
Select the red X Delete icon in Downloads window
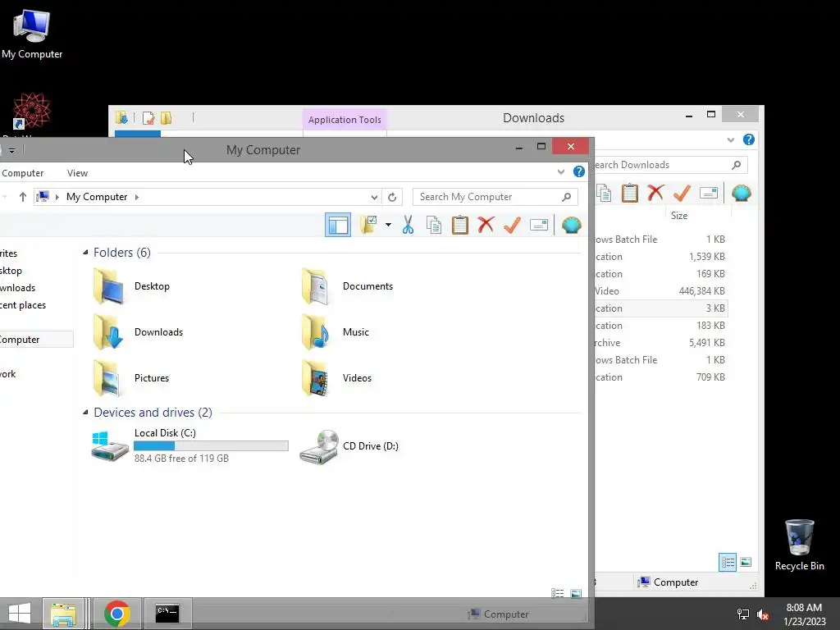tap(655, 193)
